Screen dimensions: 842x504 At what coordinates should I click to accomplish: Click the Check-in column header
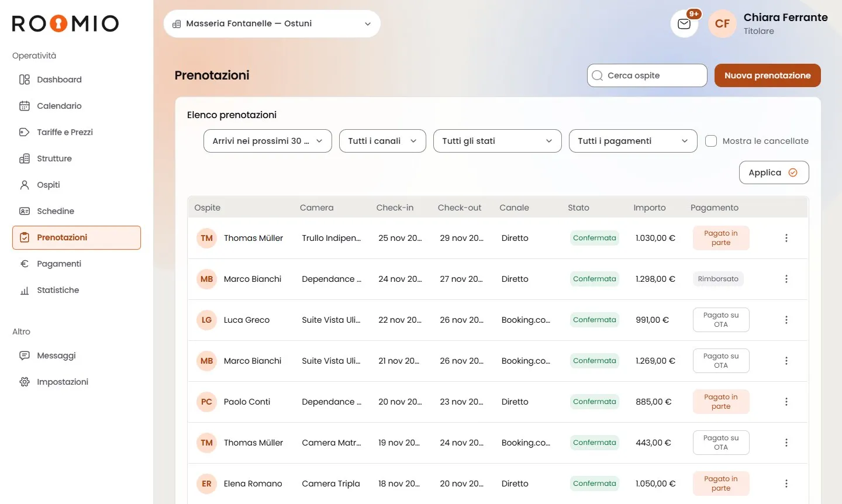(395, 208)
